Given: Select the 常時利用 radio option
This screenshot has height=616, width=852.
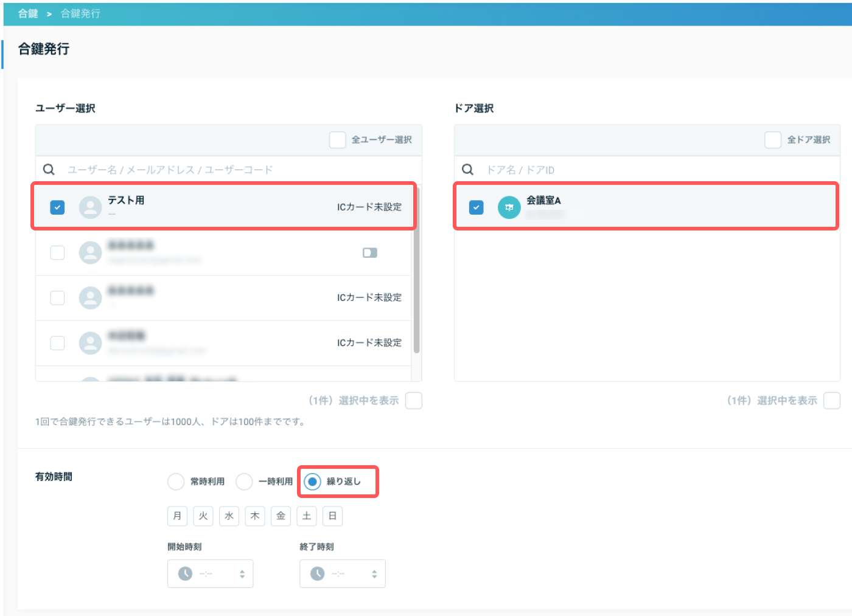Looking at the screenshot, I should (x=176, y=482).
